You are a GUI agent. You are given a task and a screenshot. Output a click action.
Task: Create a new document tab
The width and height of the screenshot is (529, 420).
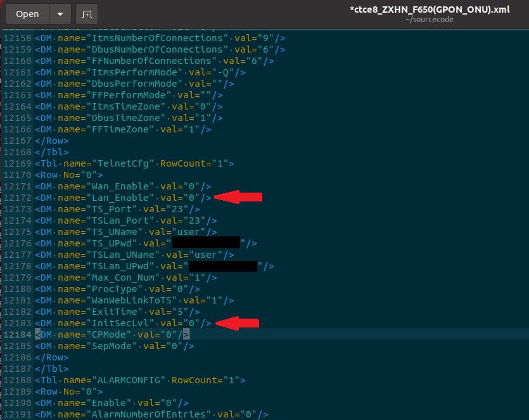point(87,13)
